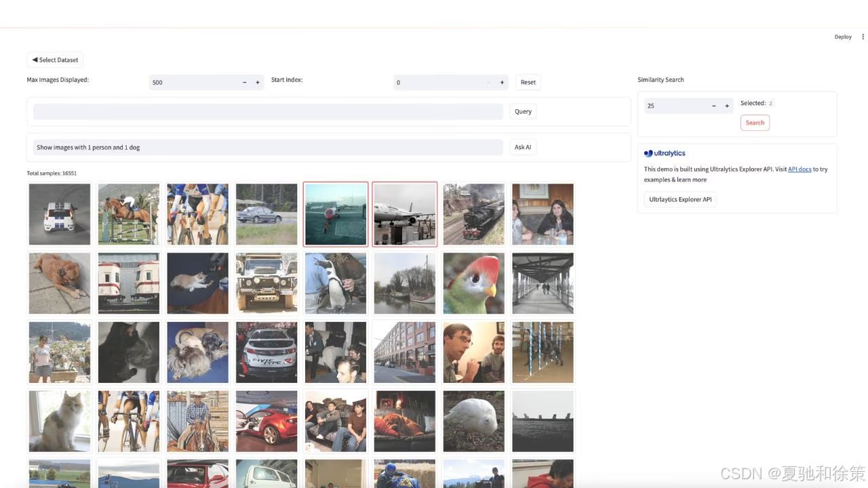The width and height of the screenshot is (868, 488).
Task: Decrease similarity search count with minus
Action: pyautogui.click(x=713, y=106)
